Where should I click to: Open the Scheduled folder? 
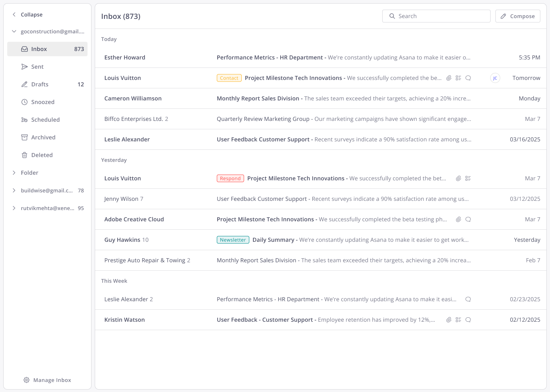(47, 120)
